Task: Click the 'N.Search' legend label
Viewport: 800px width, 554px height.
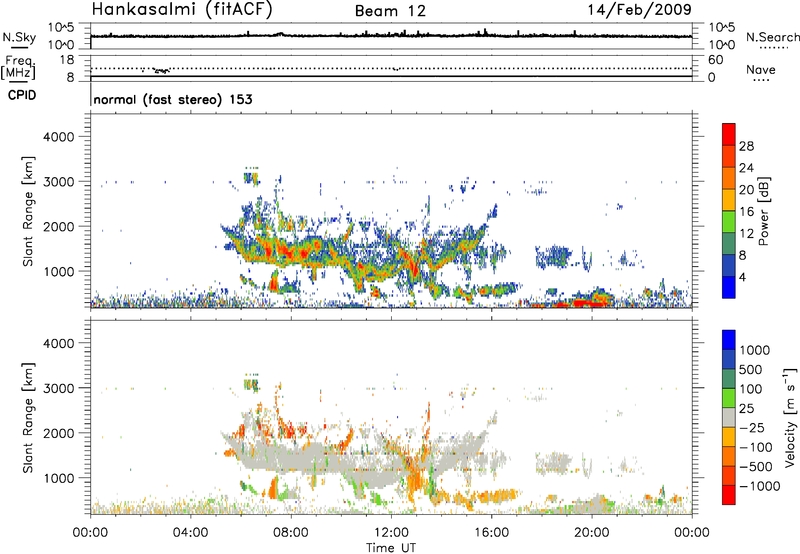Action: point(772,37)
